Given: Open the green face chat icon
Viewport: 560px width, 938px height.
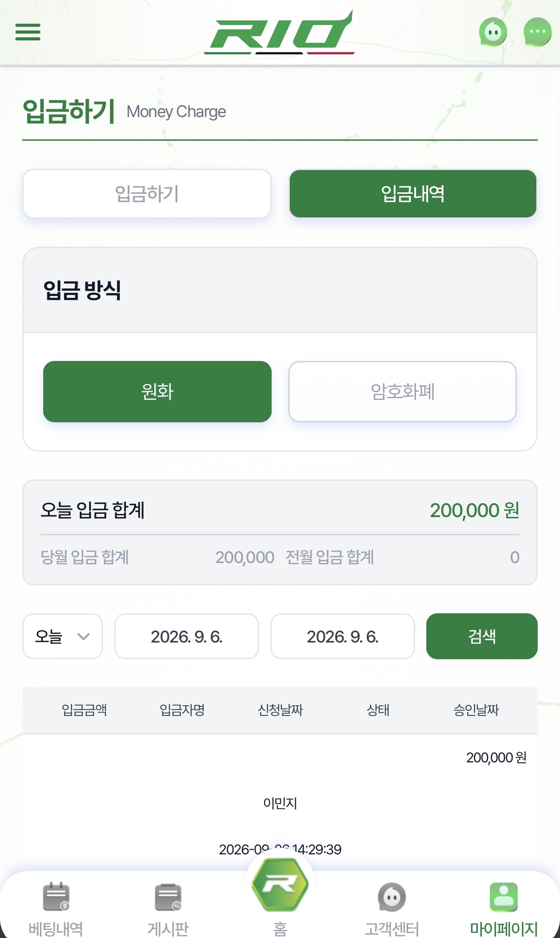Looking at the screenshot, I should (493, 32).
